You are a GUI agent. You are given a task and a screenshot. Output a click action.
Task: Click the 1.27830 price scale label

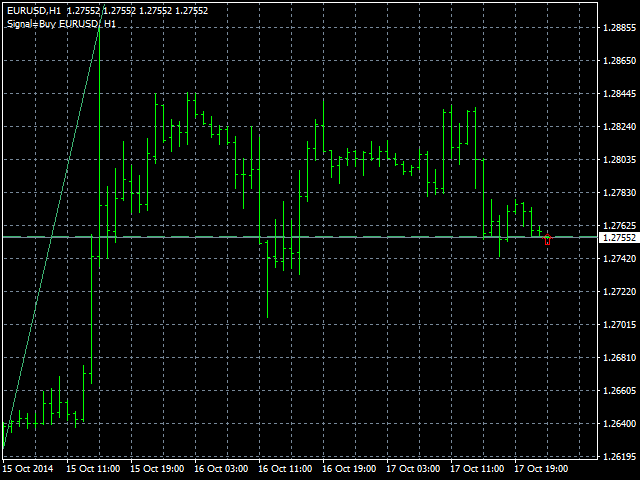coord(620,193)
